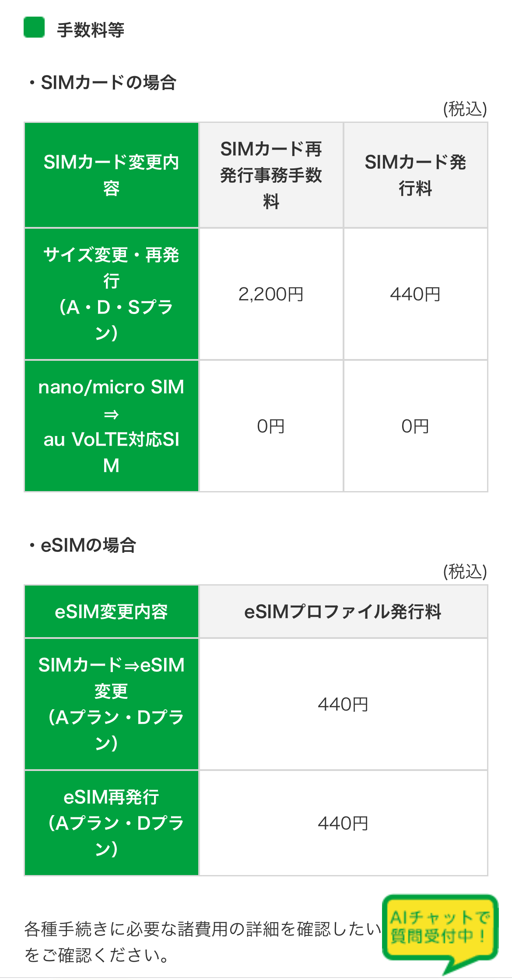Click the eSIM変更内容 header cell
Image resolution: width=512 pixels, height=980 pixels.
pyautogui.click(x=112, y=611)
